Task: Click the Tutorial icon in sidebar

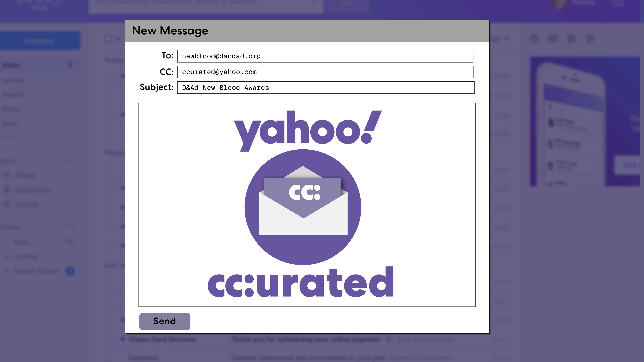Action: pyautogui.click(x=7, y=204)
